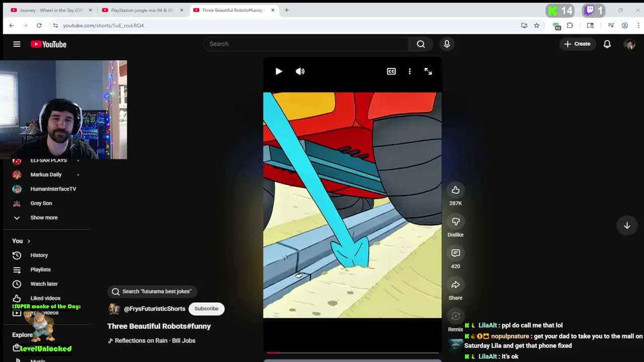The width and height of the screenshot is (644, 362).
Task: Click the Three Beautiful Robots#funny title
Action: click(x=159, y=326)
